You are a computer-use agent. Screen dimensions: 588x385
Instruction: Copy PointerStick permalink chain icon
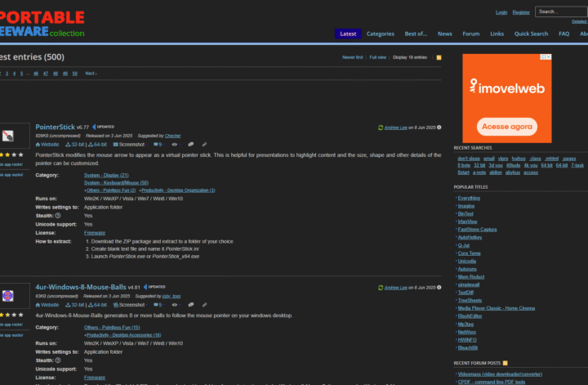(204, 144)
